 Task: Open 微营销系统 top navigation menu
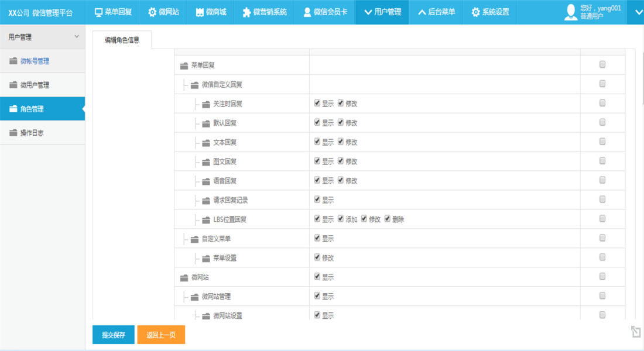(265, 12)
